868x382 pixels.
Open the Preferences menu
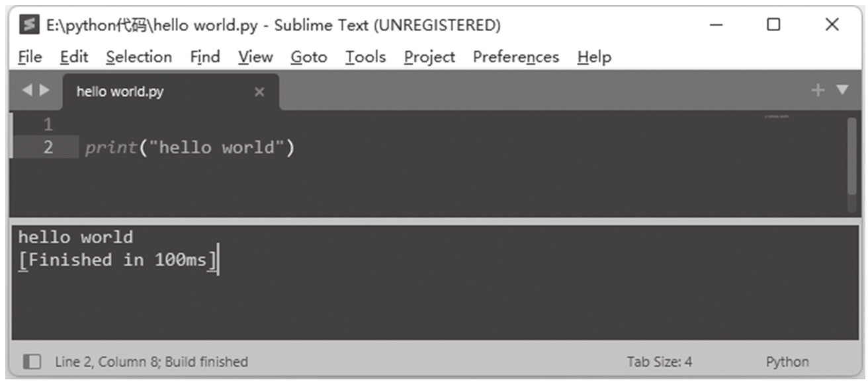(515, 57)
